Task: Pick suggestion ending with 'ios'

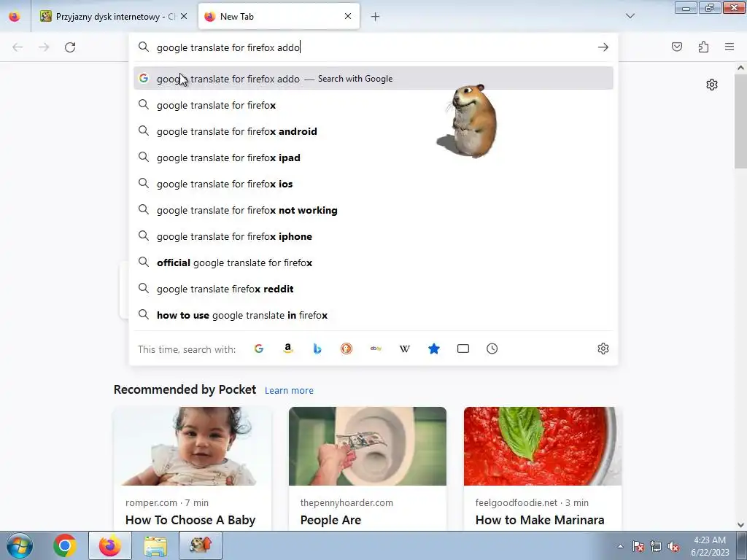Action: (373, 184)
